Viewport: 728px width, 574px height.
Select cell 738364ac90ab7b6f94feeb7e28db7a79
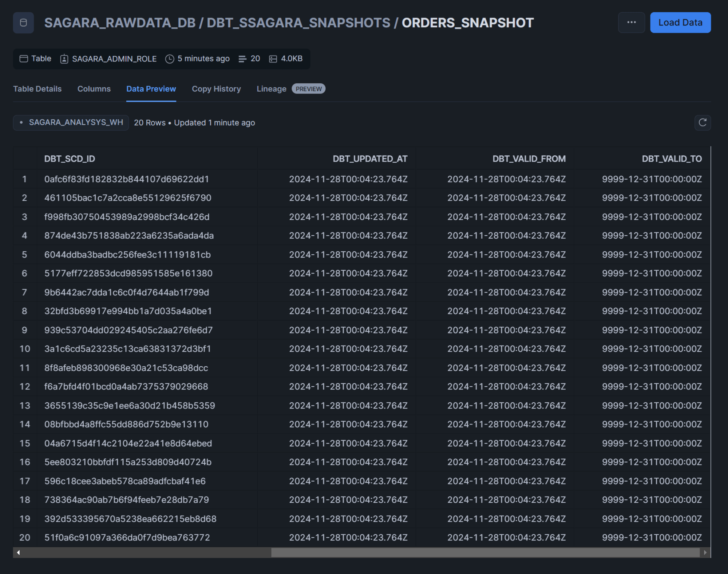(x=147, y=500)
